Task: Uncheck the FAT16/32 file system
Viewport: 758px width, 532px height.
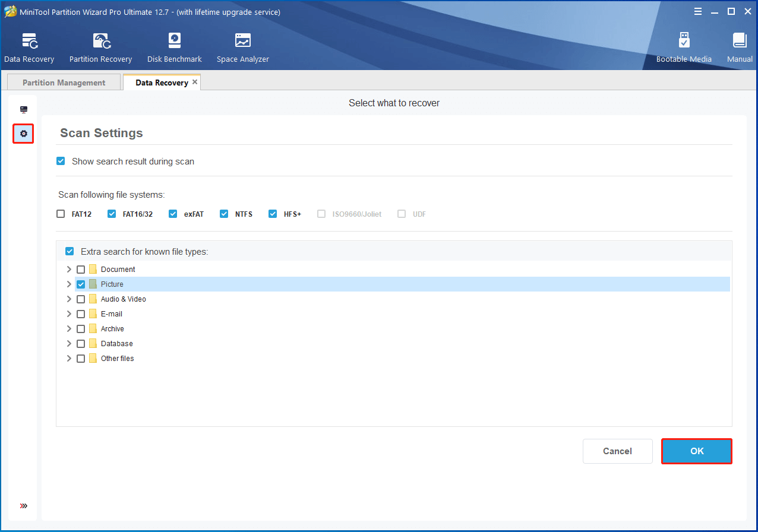Action: (x=112, y=214)
